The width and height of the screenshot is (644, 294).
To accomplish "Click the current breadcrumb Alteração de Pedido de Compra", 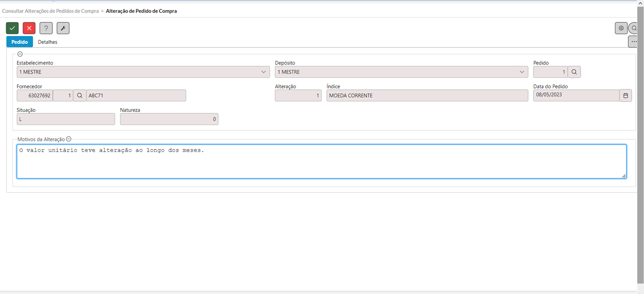I will pyautogui.click(x=141, y=11).
